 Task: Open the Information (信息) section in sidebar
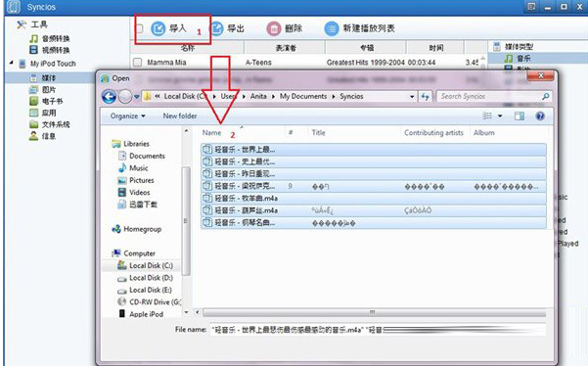click(42, 136)
